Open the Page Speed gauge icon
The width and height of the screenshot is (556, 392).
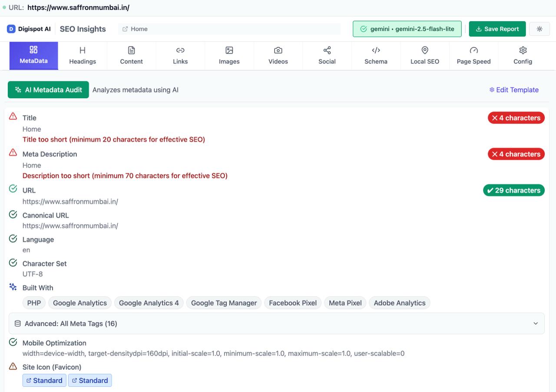click(473, 50)
